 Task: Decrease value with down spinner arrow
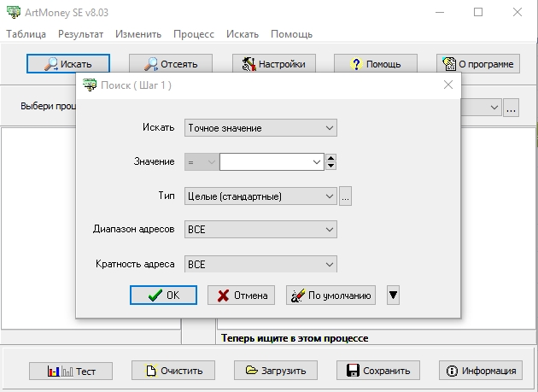[330, 166]
